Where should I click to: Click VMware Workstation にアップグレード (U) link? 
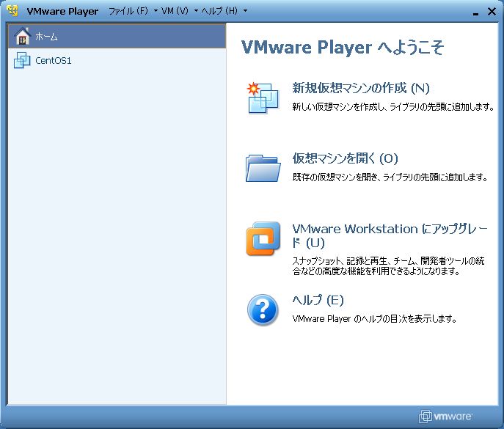pyautogui.click(x=390, y=235)
